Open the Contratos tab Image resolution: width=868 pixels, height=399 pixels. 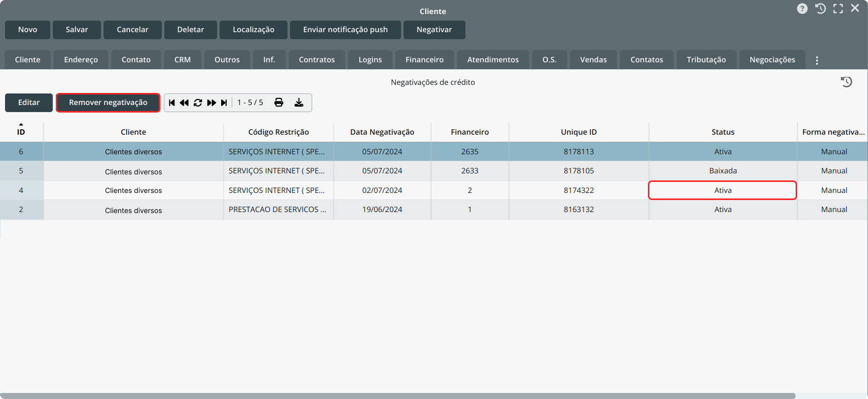point(317,60)
